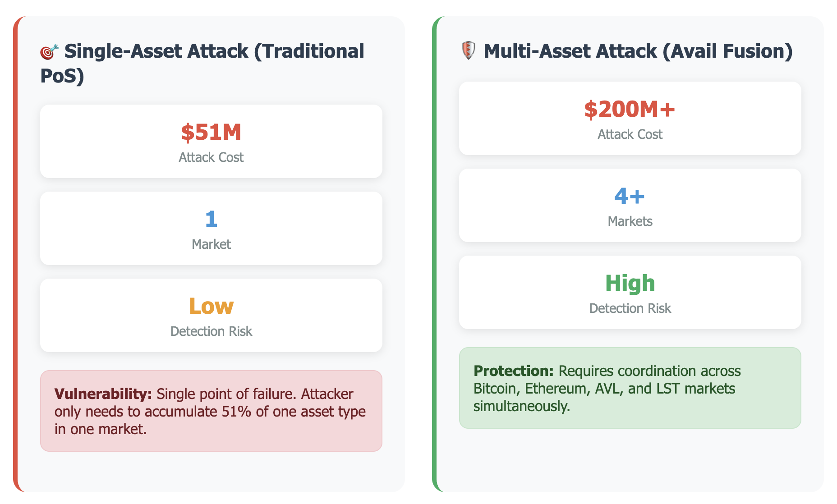Select the 4+ Markets stat card
Viewport: 837px width, 504px height.
630,205
